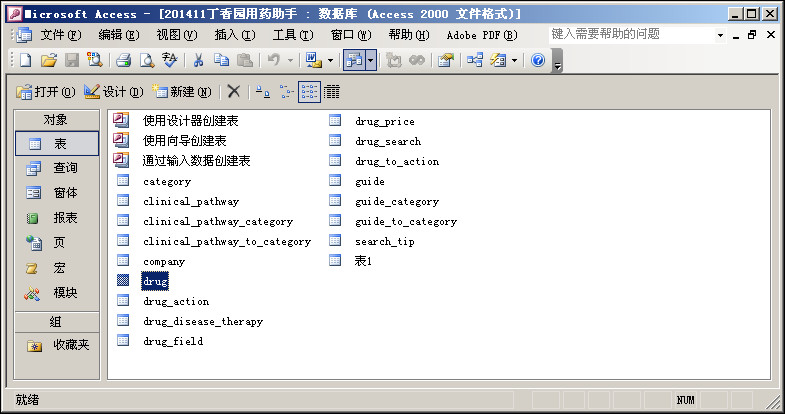Select 页 (Pages) in the objects bar

click(57, 243)
